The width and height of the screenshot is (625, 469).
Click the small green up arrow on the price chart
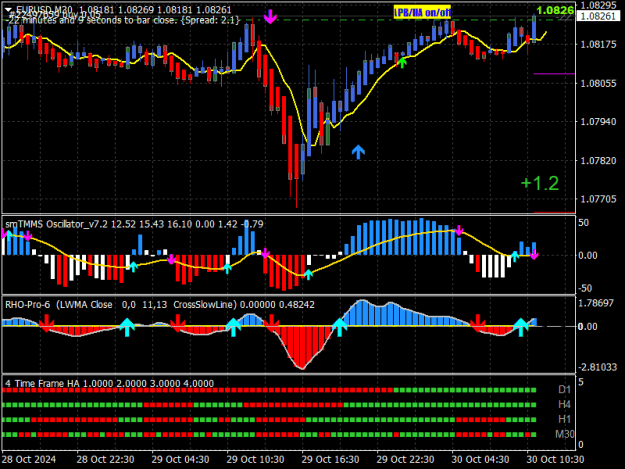pos(402,63)
